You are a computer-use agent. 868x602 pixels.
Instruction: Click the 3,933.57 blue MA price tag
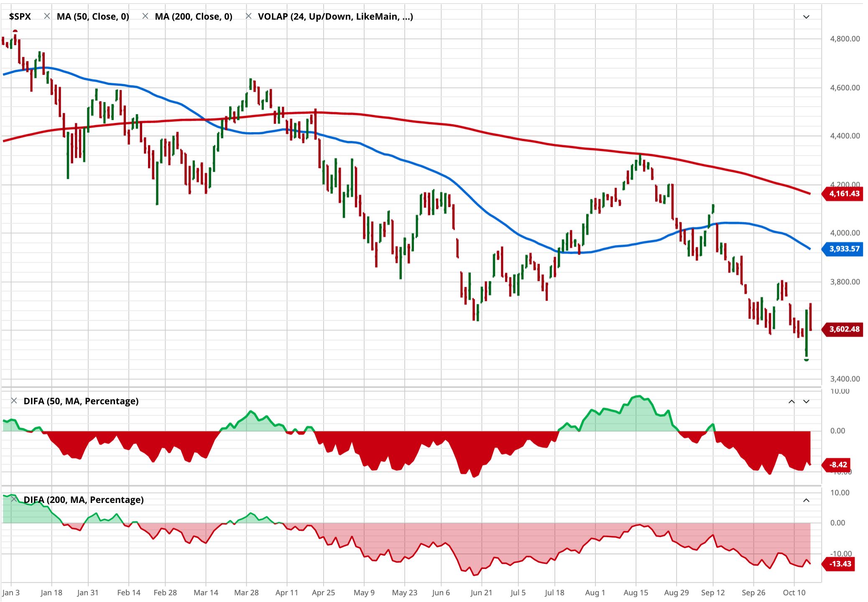[x=844, y=249]
